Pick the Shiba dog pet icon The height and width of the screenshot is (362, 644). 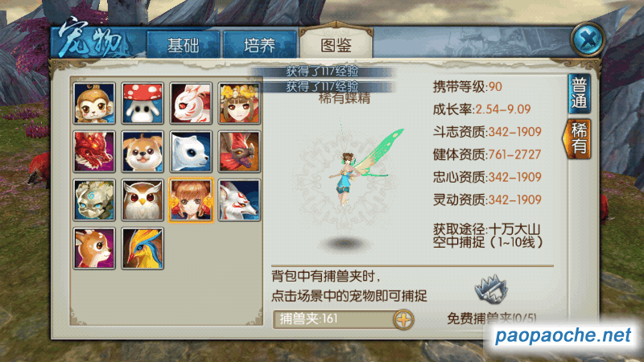click(142, 151)
